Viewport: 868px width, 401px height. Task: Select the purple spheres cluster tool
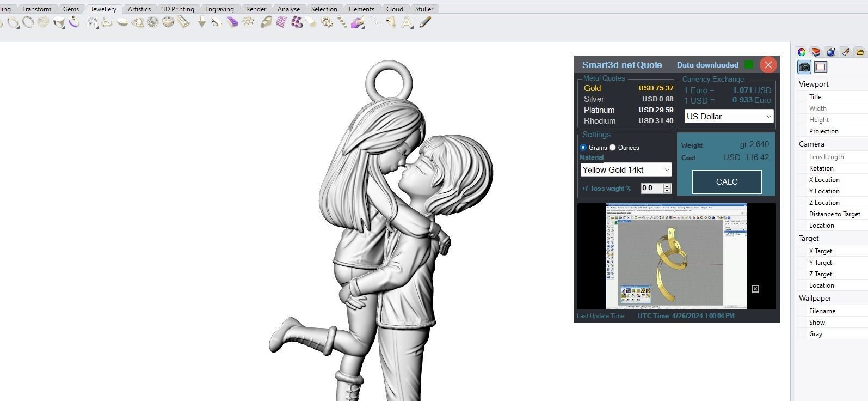(297, 22)
